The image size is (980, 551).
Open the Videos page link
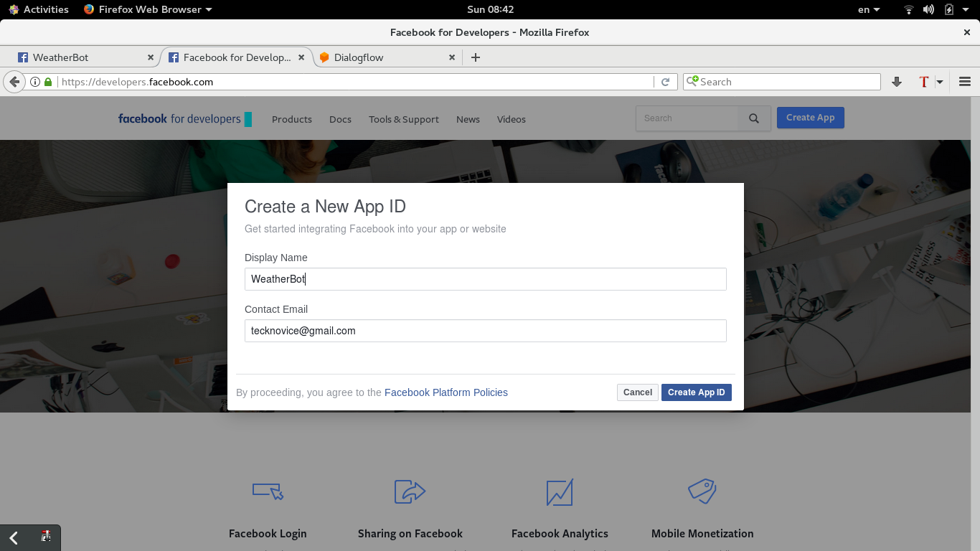pyautogui.click(x=512, y=119)
